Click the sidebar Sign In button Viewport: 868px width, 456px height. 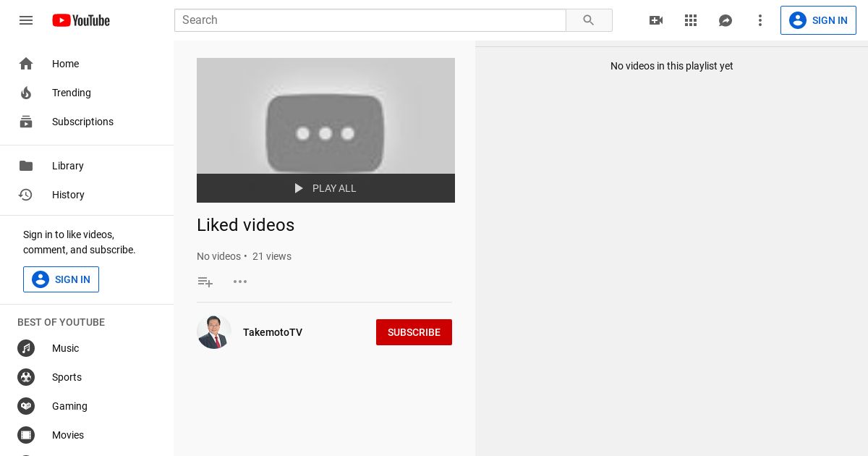click(x=61, y=279)
